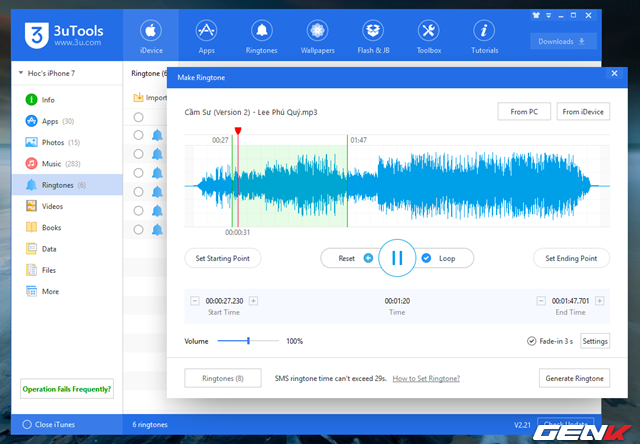Select Photos (15) in the sidebar
Image resolution: width=640 pixels, height=444 pixels.
click(67, 142)
